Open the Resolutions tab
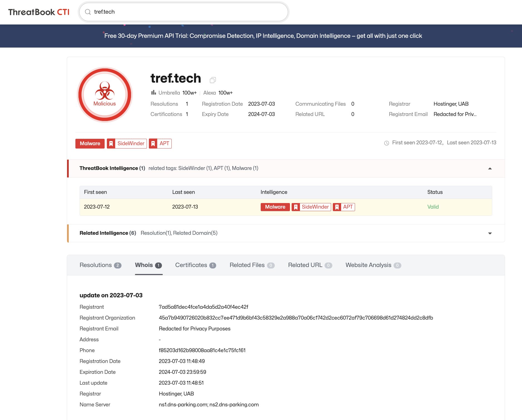 [x=96, y=265]
